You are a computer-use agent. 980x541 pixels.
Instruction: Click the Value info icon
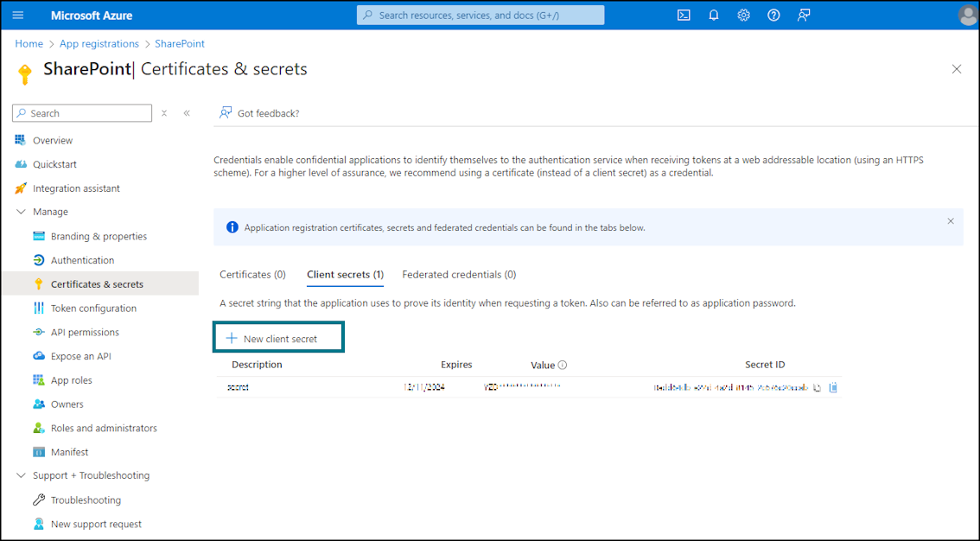click(x=563, y=365)
